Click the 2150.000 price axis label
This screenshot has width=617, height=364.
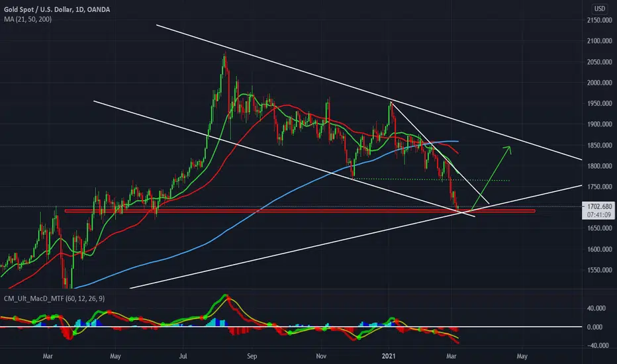coord(599,20)
